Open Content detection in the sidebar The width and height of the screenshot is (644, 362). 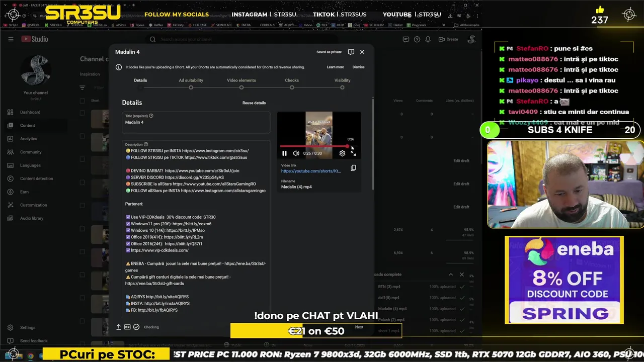tap(36, 178)
